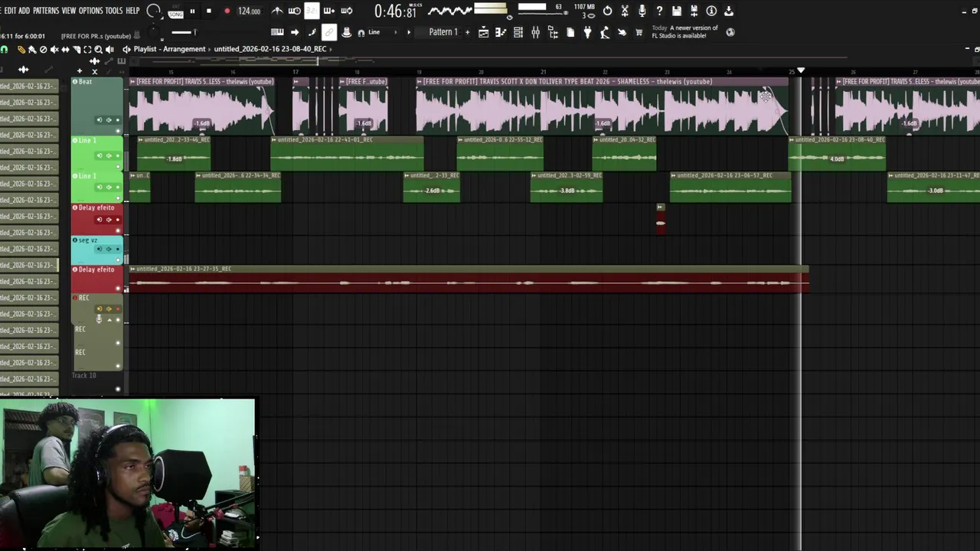The width and height of the screenshot is (980, 551).
Task: Toggle the playlist snap magnet icon
Action: coord(4,50)
